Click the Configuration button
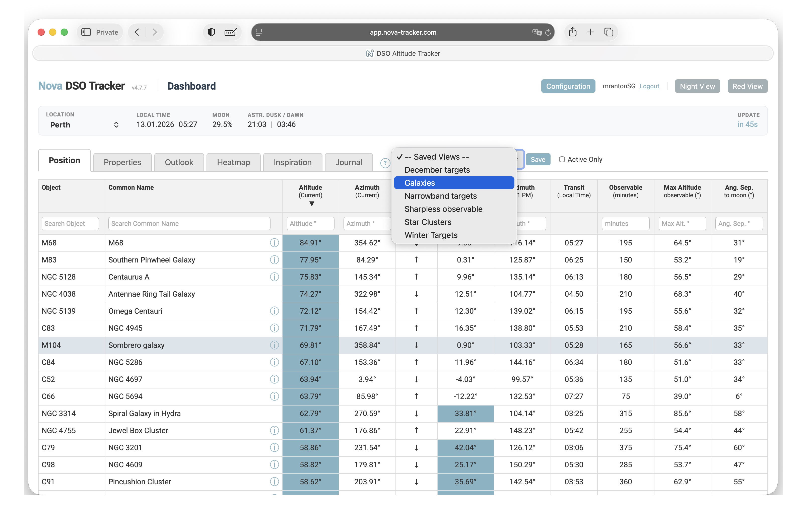The image size is (806, 532). pyautogui.click(x=568, y=86)
